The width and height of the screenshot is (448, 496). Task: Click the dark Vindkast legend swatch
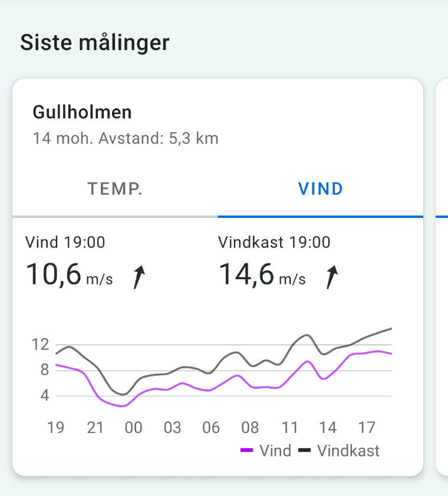tap(305, 451)
